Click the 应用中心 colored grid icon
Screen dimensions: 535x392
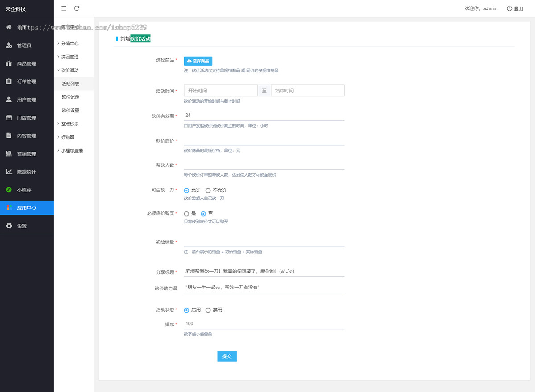[x=8, y=208]
